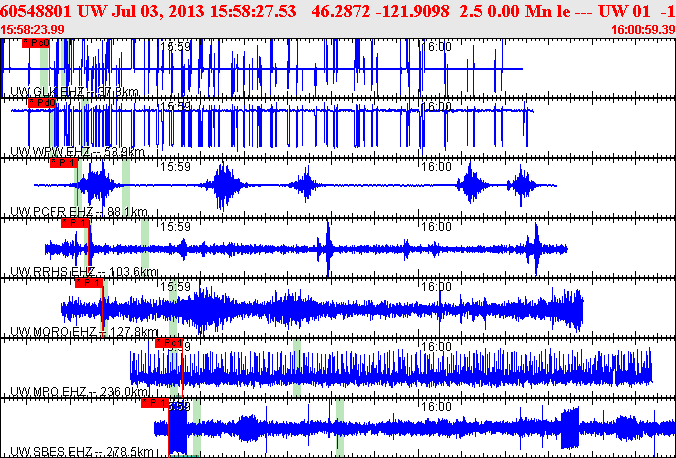
Task: Click the 16:00 time label on WPW trace
Action: coord(436,107)
